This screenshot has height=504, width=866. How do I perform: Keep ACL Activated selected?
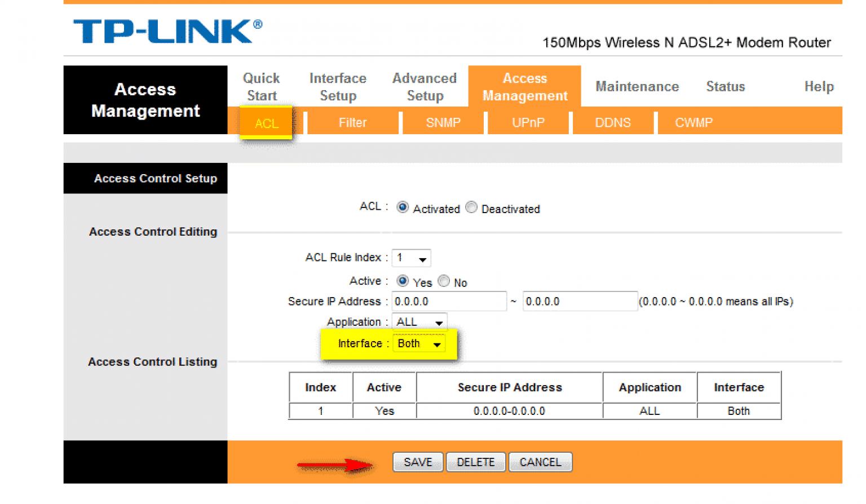click(403, 207)
